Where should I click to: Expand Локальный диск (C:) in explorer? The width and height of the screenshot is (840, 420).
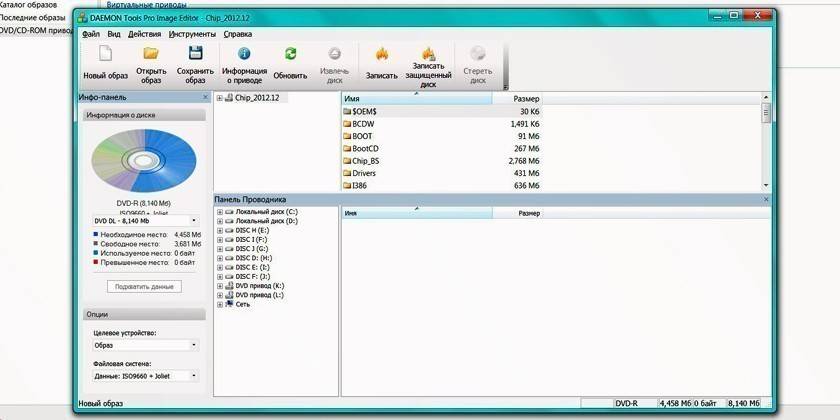coord(219,213)
